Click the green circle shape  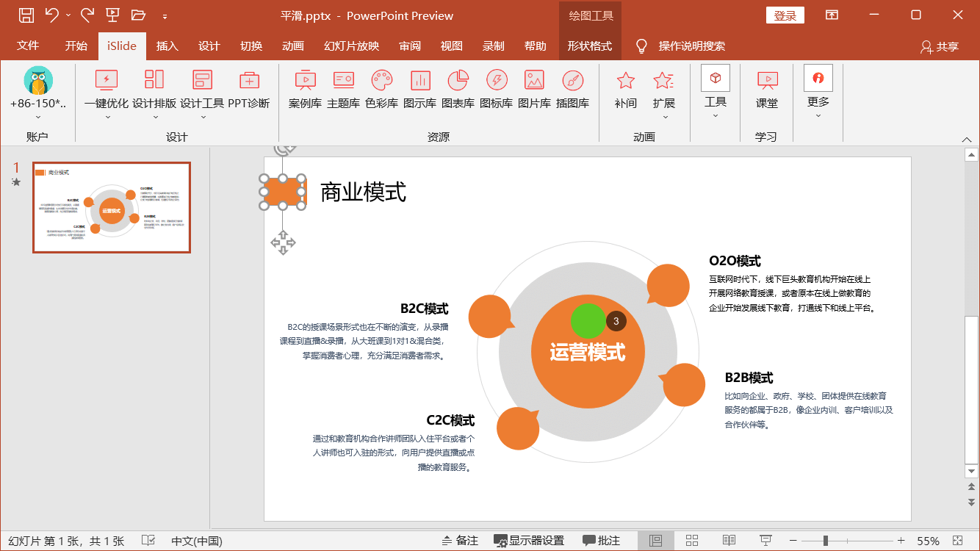click(x=588, y=321)
